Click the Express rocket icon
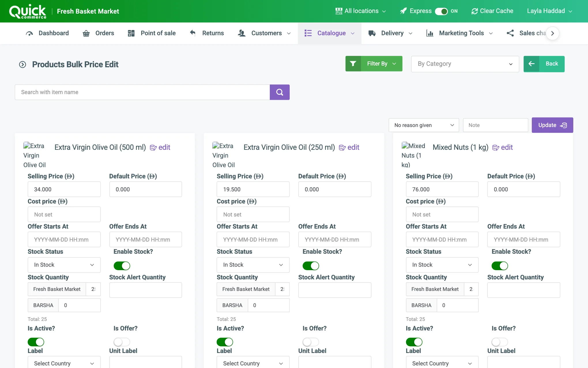The height and width of the screenshot is (368, 588). point(404,11)
